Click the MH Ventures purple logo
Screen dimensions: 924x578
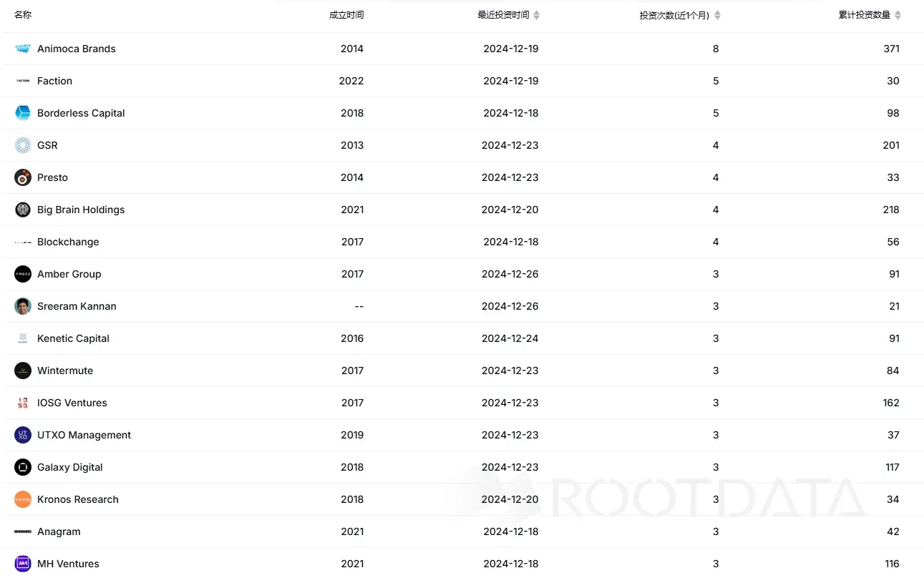pos(23,564)
